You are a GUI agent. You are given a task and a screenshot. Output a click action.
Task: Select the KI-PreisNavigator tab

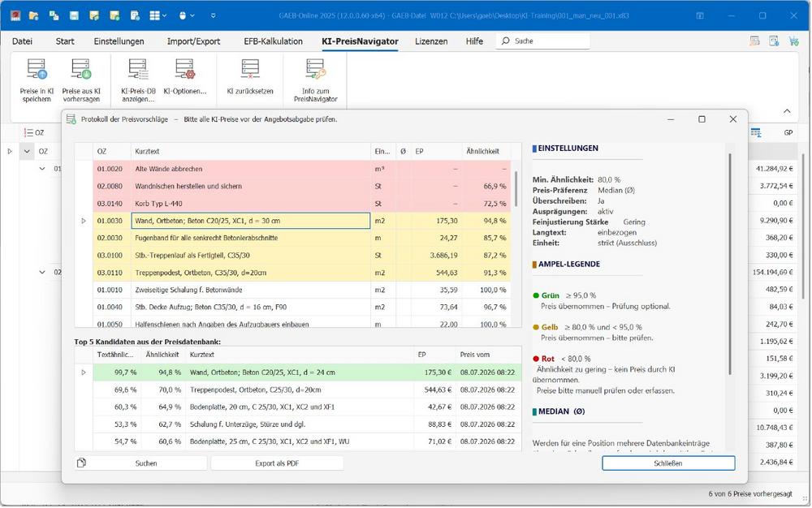pyautogui.click(x=360, y=41)
